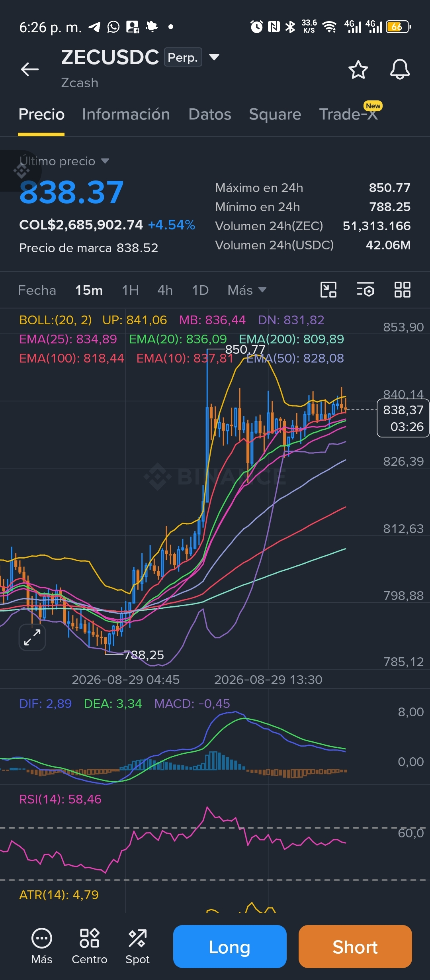
Task: Tap the RSI(14): 58,46 label
Action: click(x=60, y=799)
